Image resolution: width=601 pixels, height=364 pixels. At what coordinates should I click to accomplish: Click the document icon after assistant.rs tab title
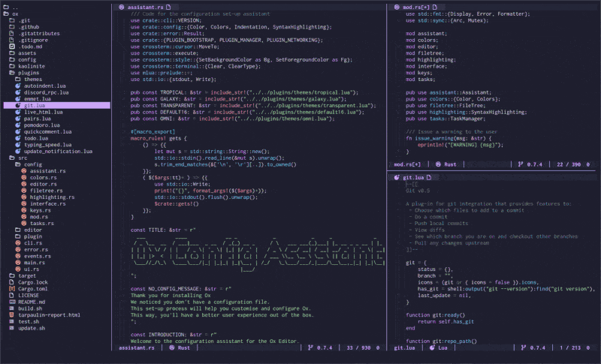[168, 7]
